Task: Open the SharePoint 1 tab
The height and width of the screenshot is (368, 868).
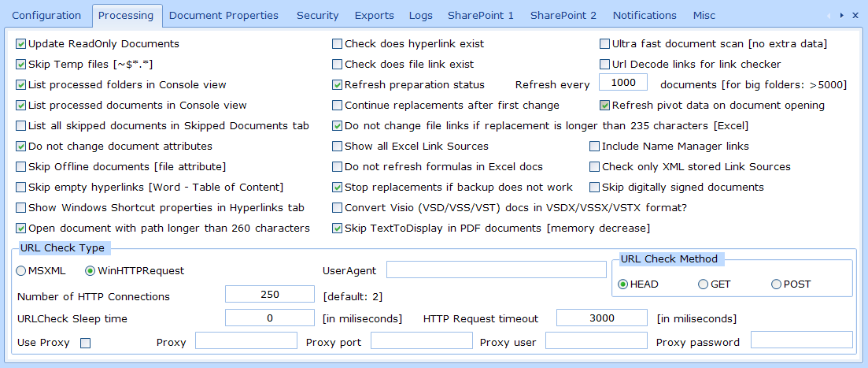Action: [480, 15]
